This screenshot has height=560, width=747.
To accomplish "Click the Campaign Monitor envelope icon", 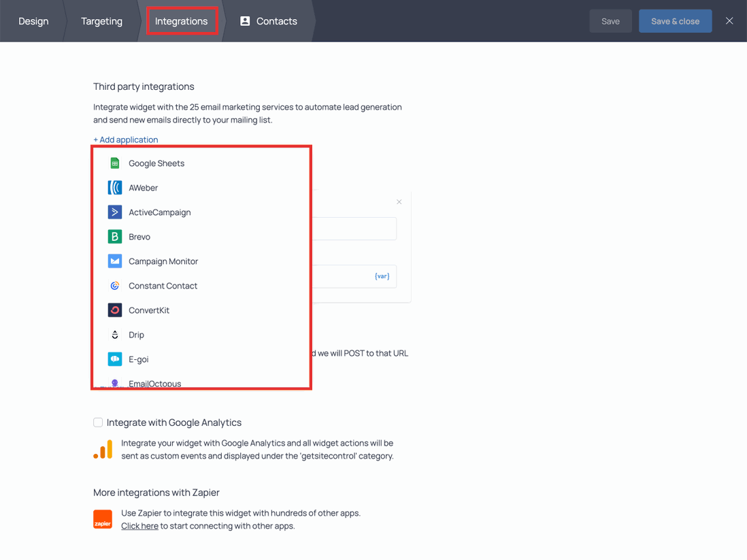I will tap(114, 261).
